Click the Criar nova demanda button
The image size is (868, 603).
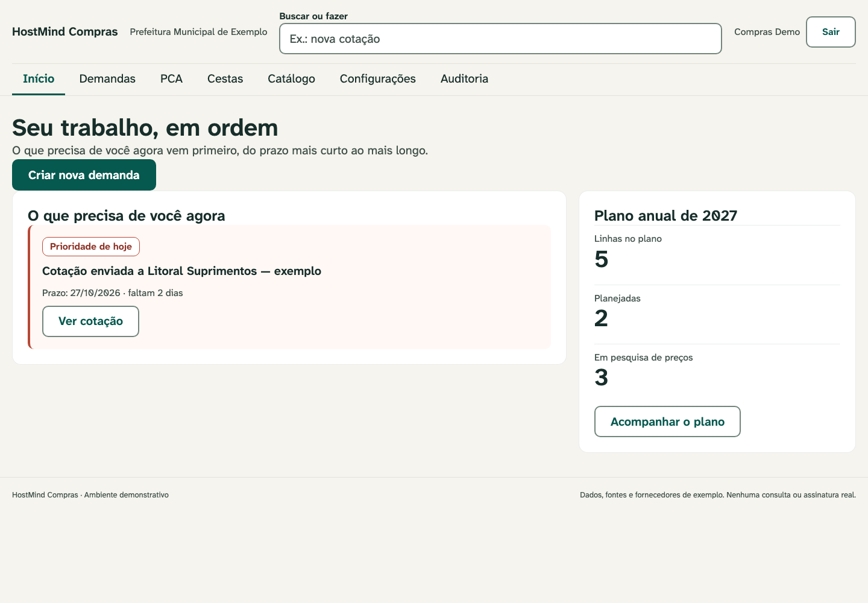[x=84, y=175]
